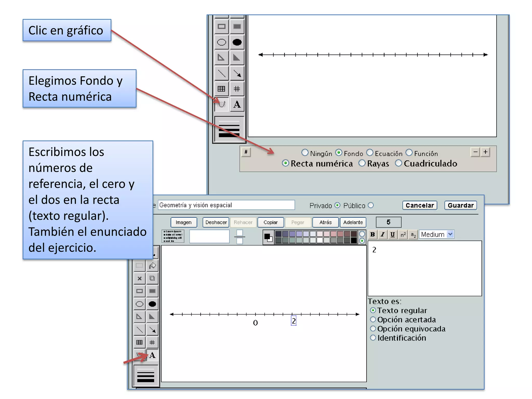Select filled rectangle tool in lower window
This screenshot has height=399, width=532.
[152, 291]
